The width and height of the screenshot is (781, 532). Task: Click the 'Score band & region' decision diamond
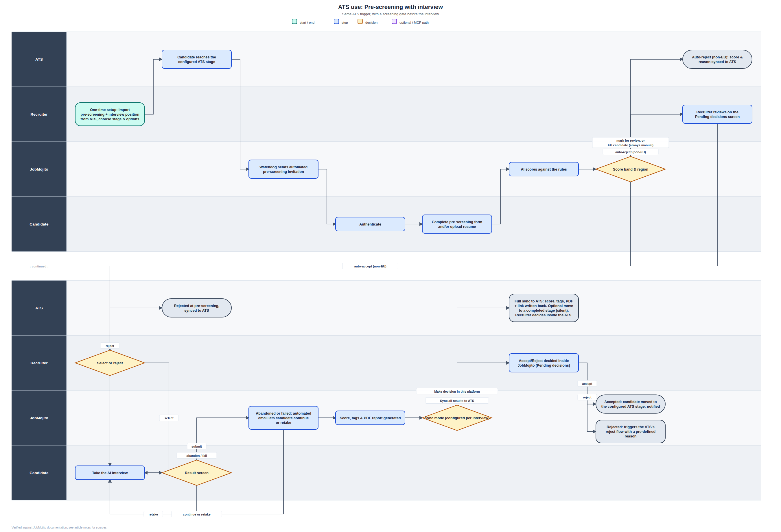(x=631, y=169)
